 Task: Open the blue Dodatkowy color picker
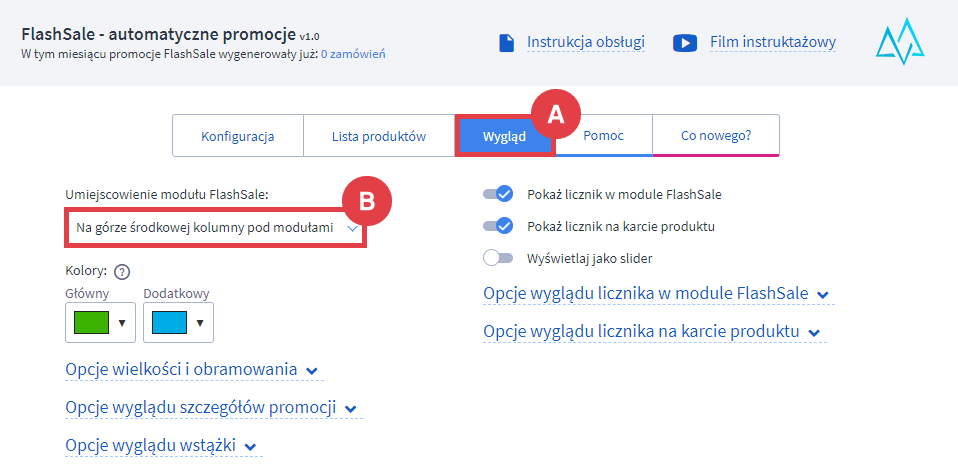pyautogui.click(x=178, y=323)
